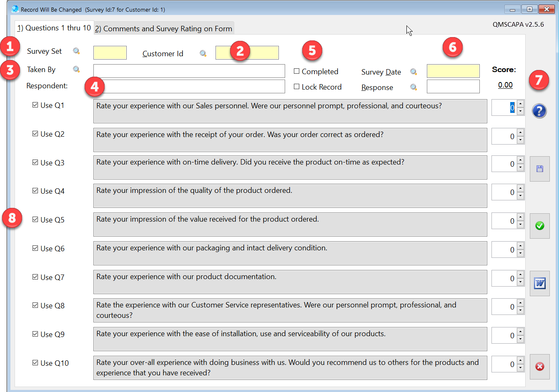Screen dimensions: 559x392
Task: Open the Customer Id lookup magnifier
Action: tap(203, 53)
